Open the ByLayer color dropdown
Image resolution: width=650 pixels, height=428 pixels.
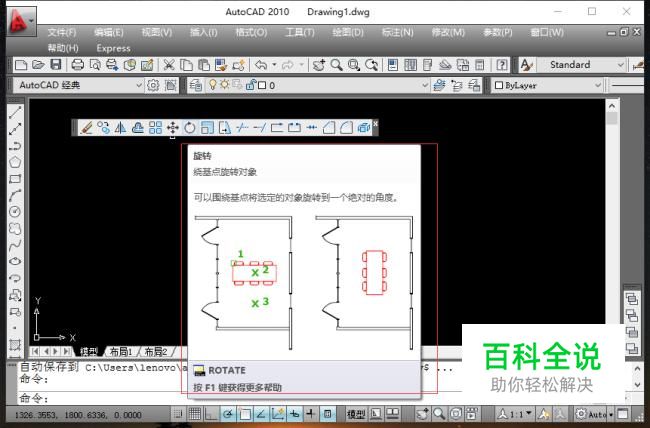tap(598, 85)
